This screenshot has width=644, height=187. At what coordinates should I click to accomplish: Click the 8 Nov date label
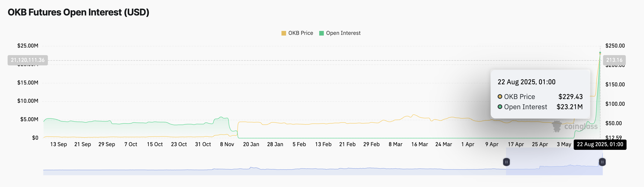pos(227,145)
